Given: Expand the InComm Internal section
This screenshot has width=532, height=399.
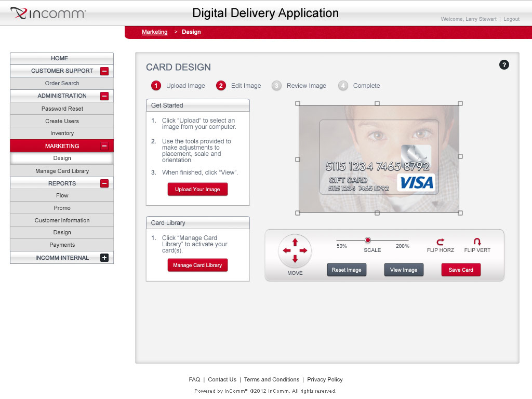Looking at the screenshot, I should [104, 258].
